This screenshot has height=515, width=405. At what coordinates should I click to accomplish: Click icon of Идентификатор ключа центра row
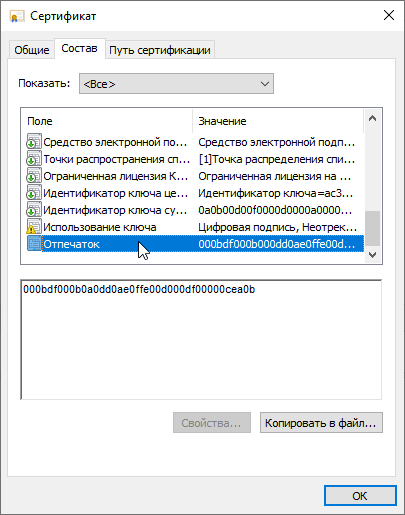coord(34,193)
